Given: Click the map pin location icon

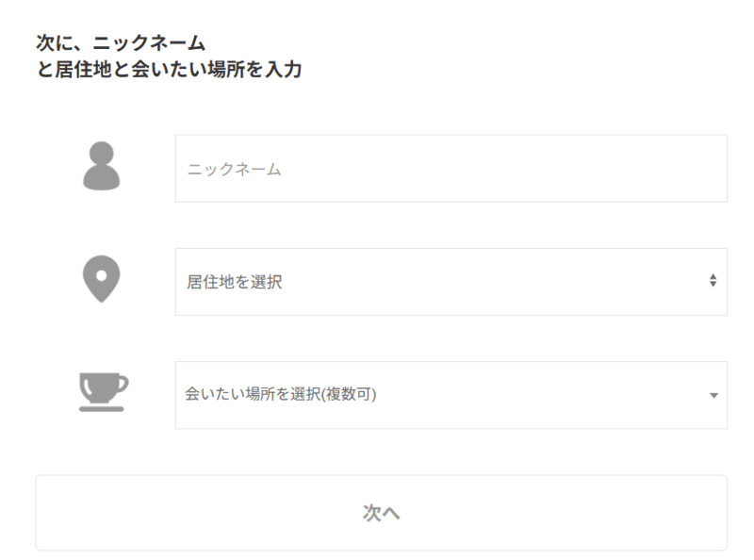Looking at the screenshot, I should (102, 279).
